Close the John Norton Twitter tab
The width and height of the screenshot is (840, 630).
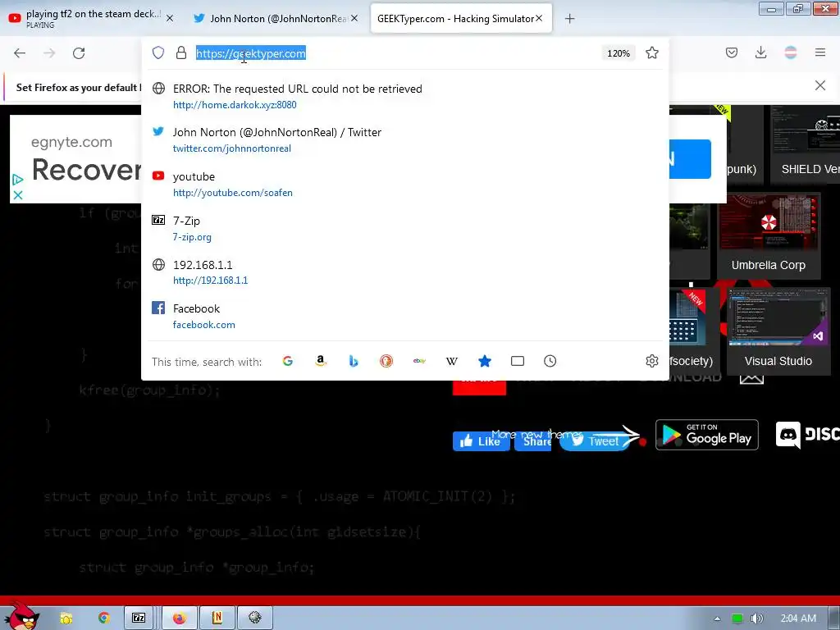click(354, 18)
